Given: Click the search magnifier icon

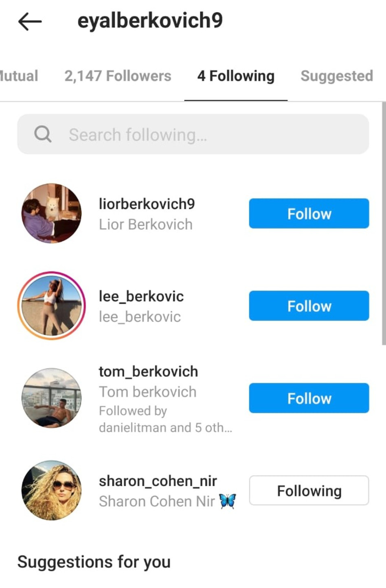Looking at the screenshot, I should [43, 134].
